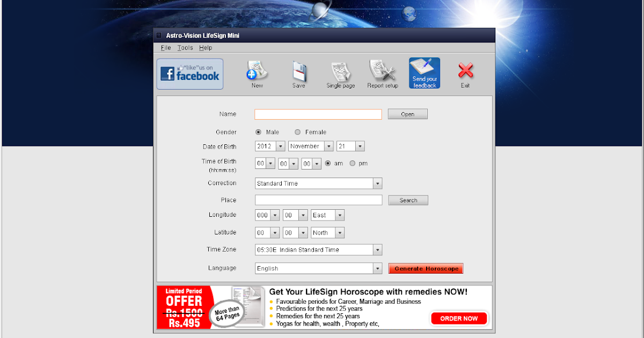Click the Place input field
This screenshot has width=644, height=338.
pyautogui.click(x=318, y=200)
